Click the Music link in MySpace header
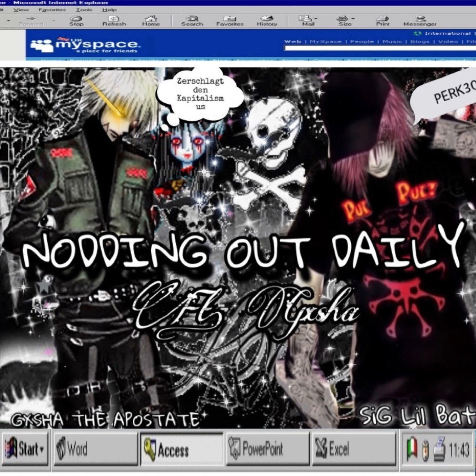This screenshot has width=476, height=476. (x=392, y=42)
